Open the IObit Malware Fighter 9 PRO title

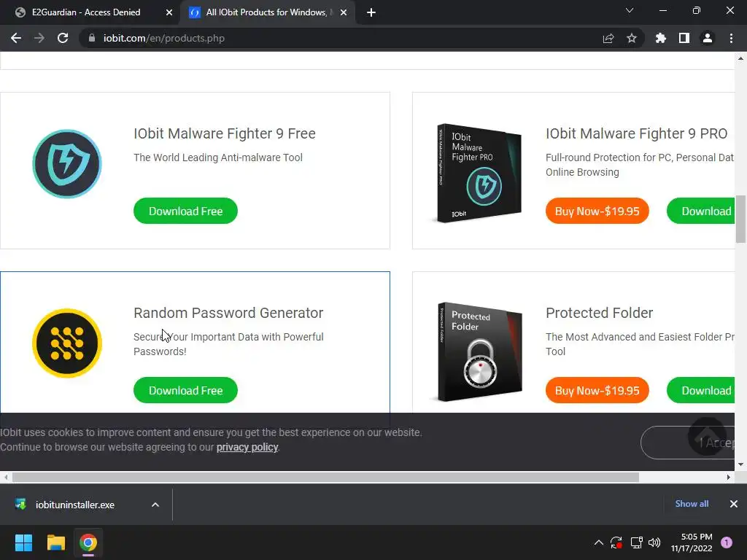click(636, 133)
